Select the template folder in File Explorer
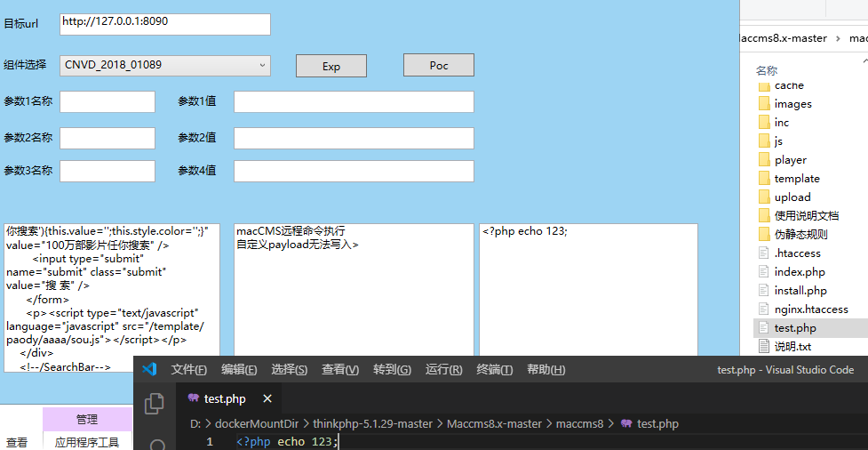Image resolution: width=868 pixels, height=450 pixels. pyautogui.click(x=797, y=179)
